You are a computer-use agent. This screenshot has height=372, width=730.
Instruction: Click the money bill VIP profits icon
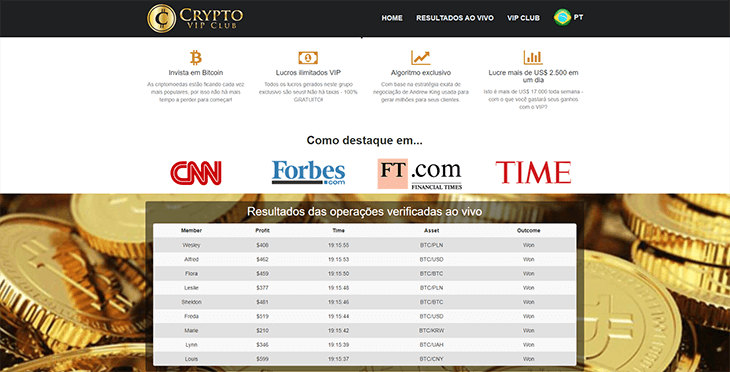click(308, 58)
